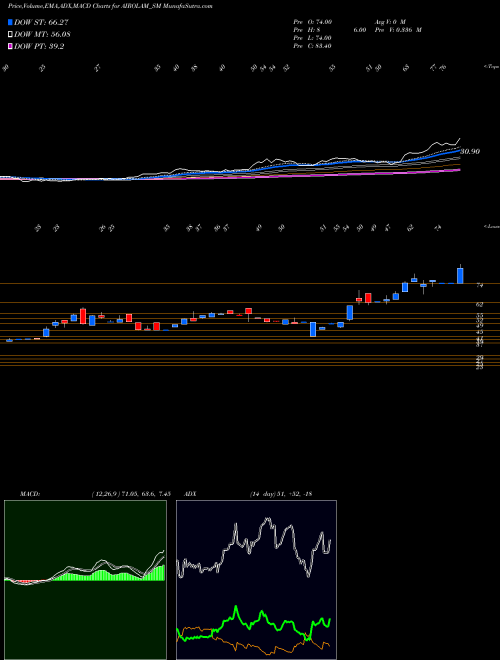Click the MACD parameters '(12,26,9)' values text
500x660 pixels.
coord(130,494)
